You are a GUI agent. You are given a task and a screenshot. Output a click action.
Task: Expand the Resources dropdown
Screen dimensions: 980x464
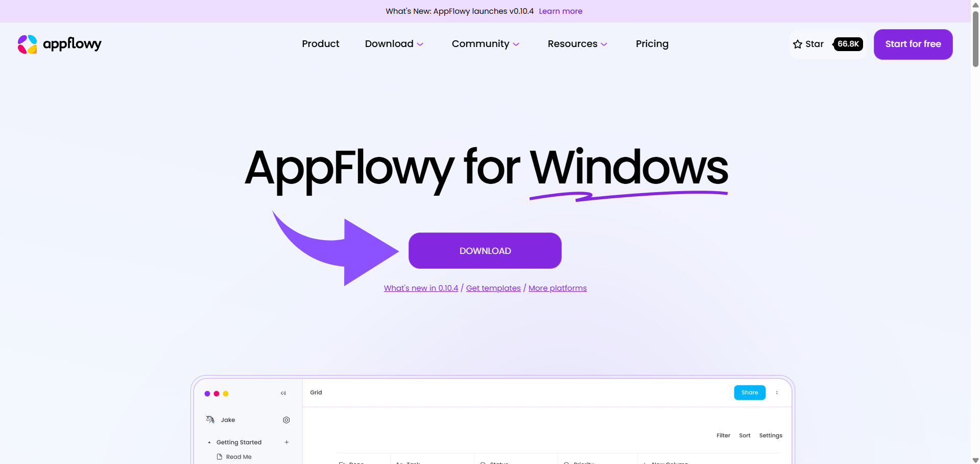pos(577,44)
